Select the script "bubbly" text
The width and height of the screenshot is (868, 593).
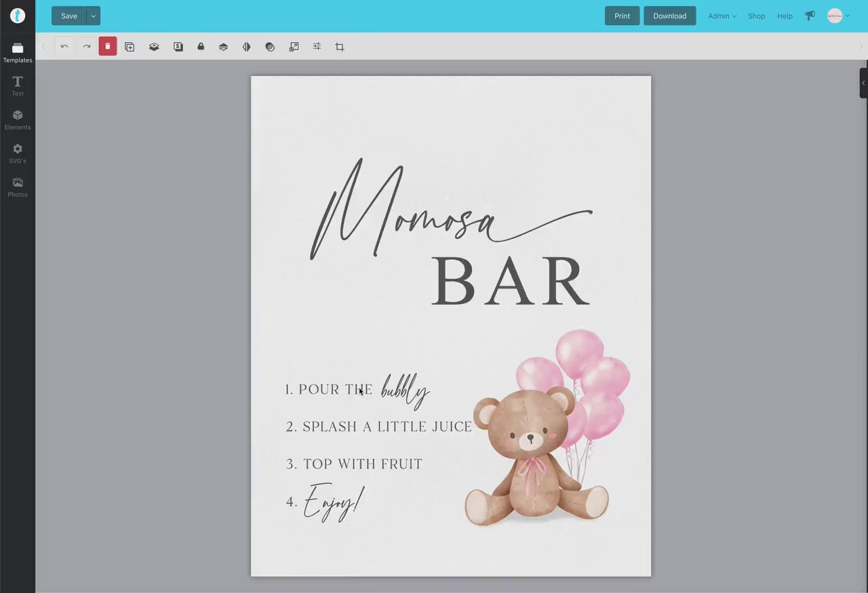(x=406, y=391)
